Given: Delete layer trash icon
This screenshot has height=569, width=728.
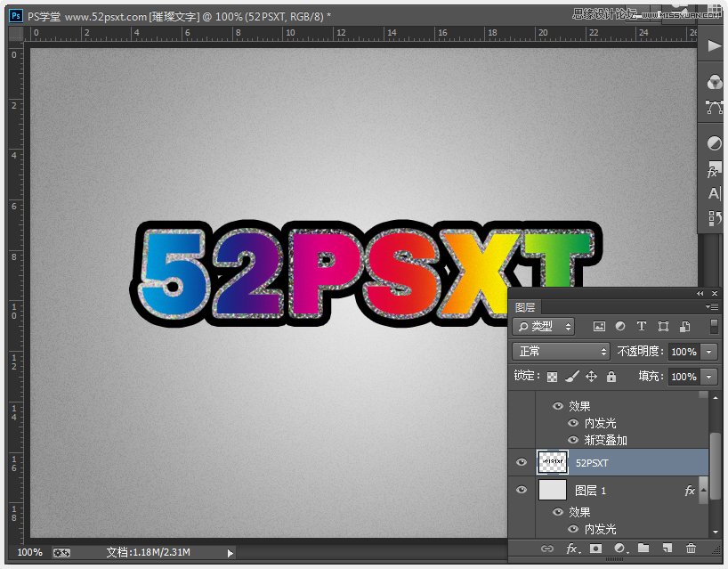Looking at the screenshot, I should (691, 549).
